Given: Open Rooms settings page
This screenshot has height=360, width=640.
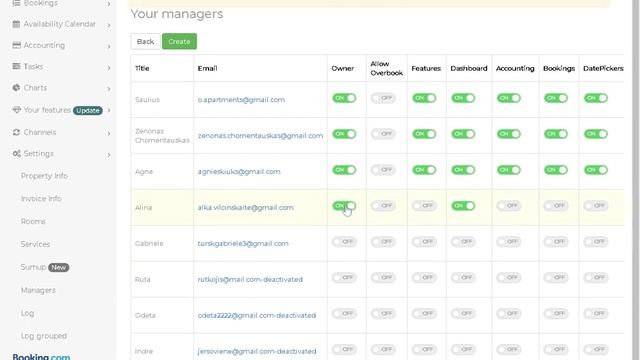Looking at the screenshot, I should pos(33,222).
